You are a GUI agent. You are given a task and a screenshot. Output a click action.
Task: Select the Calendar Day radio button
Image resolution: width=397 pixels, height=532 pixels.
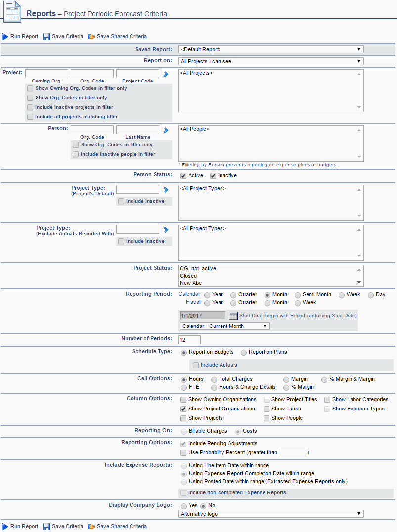coord(371,295)
